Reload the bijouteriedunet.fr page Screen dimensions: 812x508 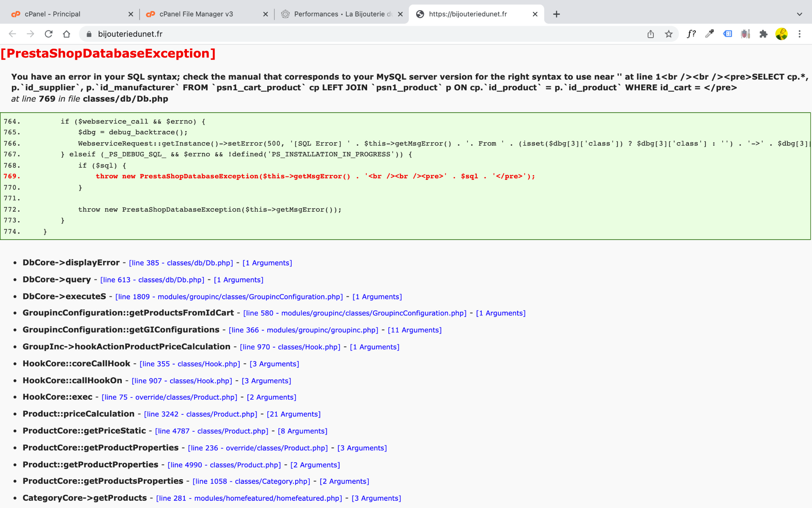(x=49, y=34)
